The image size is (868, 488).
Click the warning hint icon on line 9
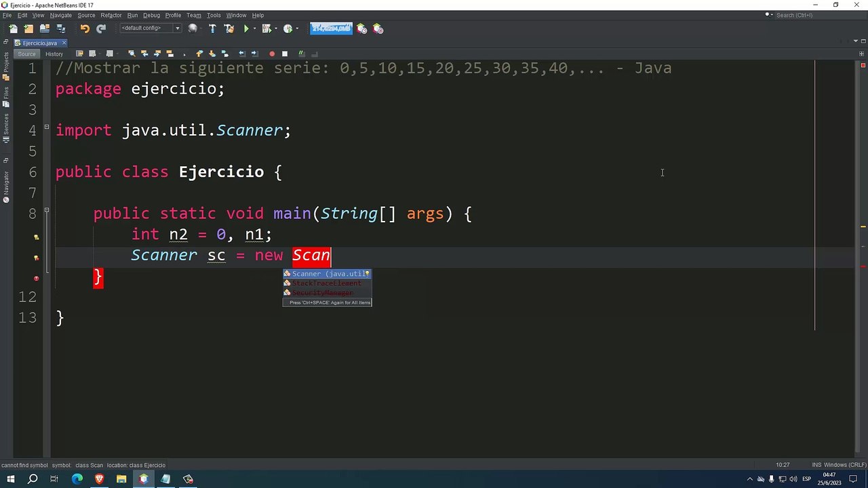point(36,237)
